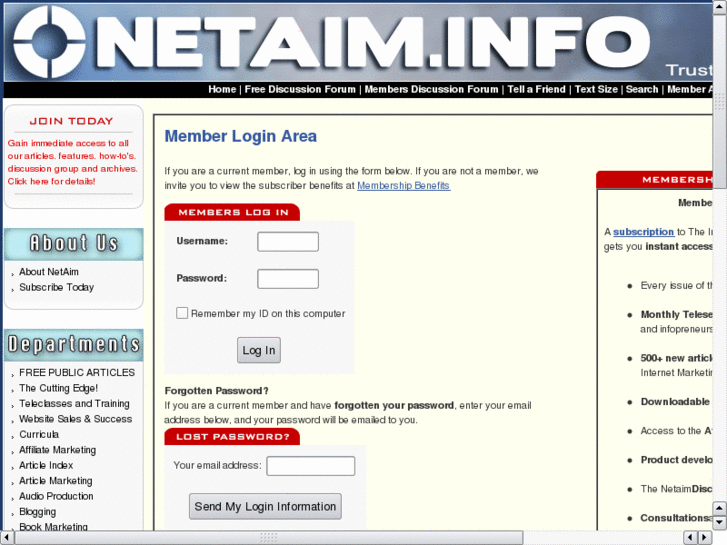Screen dimensions: 727x545
Task: Open the About NetAim link
Action: click(49, 272)
